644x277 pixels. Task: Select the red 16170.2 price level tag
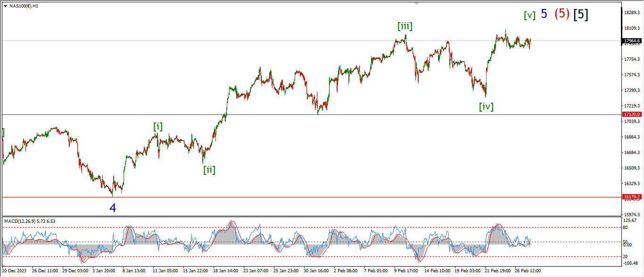(x=631, y=197)
